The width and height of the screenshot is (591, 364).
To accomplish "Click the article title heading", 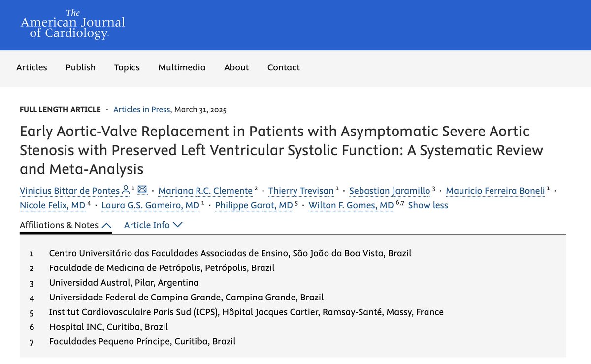I will click(281, 150).
